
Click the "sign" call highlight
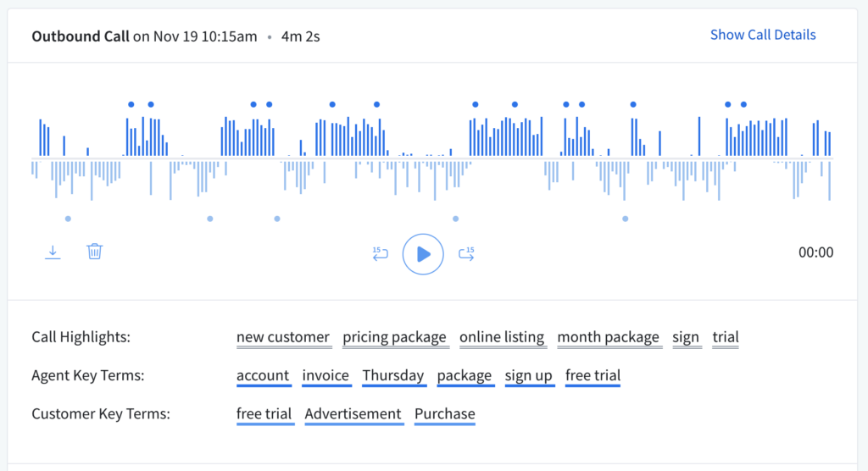(x=686, y=337)
